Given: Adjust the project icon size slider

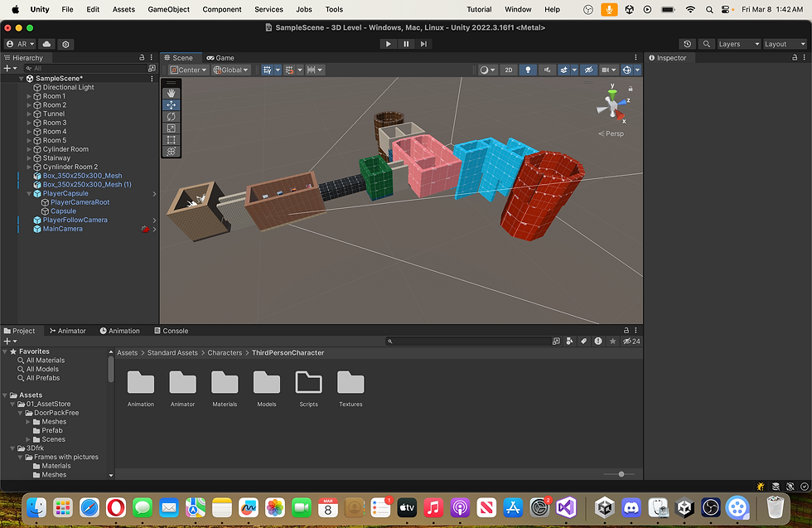Looking at the screenshot, I should coord(621,474).
